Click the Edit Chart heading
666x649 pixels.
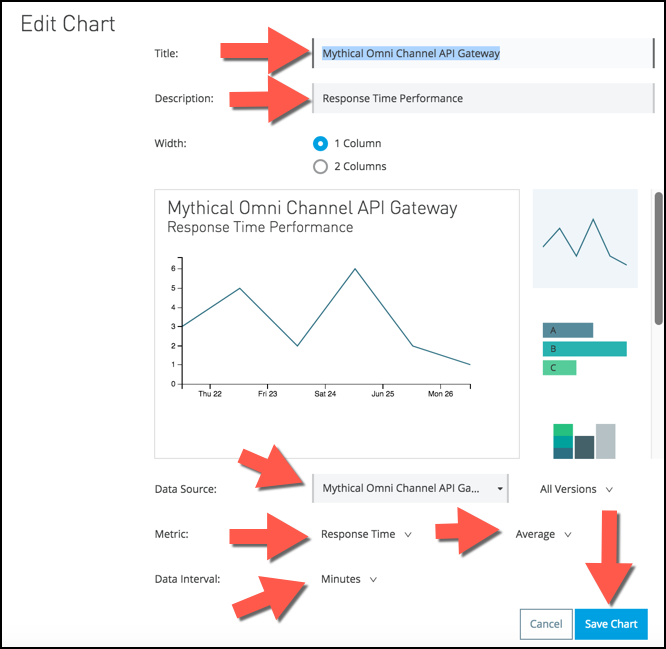click(68, 24)
